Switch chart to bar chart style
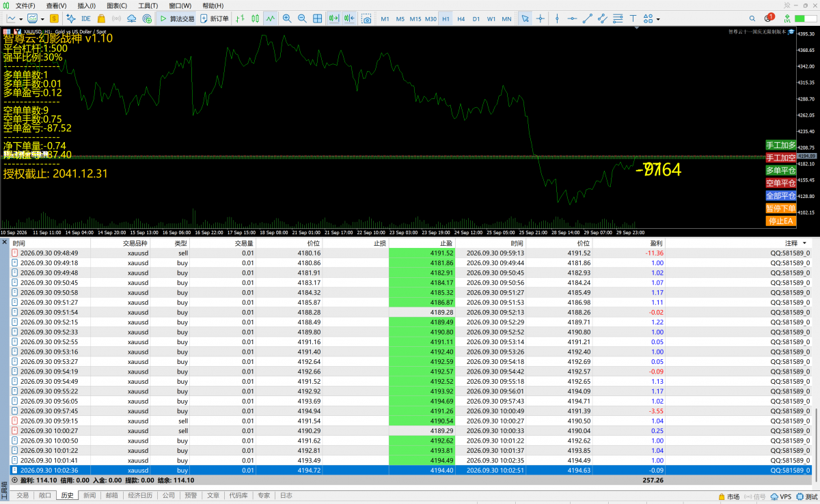The image size is (820, 504). point(240,18)
